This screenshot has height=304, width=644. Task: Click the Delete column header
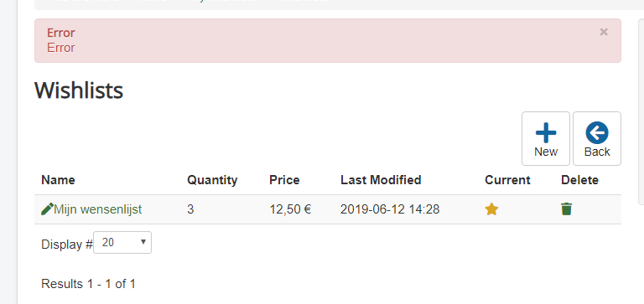click(580, 180)
